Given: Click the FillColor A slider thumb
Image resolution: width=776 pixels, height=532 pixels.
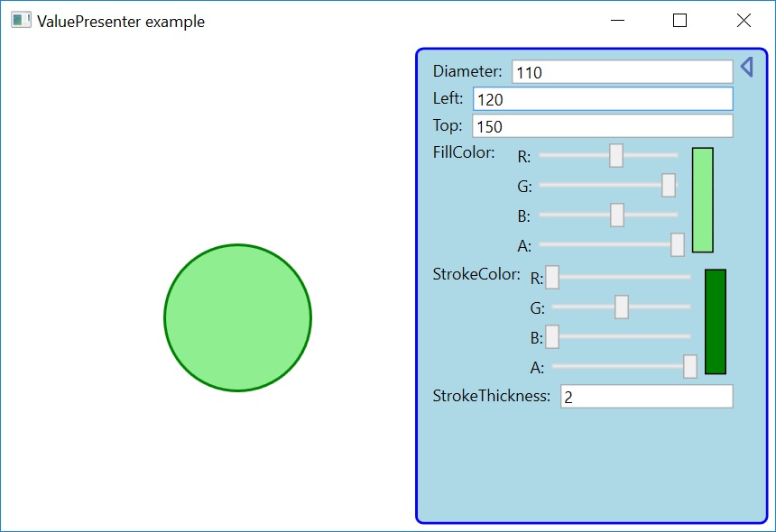Looking at the screenshot, I should [678, 244].
